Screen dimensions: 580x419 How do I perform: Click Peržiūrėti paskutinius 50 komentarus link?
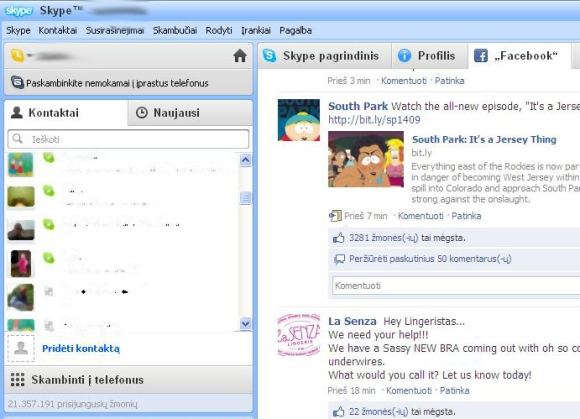430,259
